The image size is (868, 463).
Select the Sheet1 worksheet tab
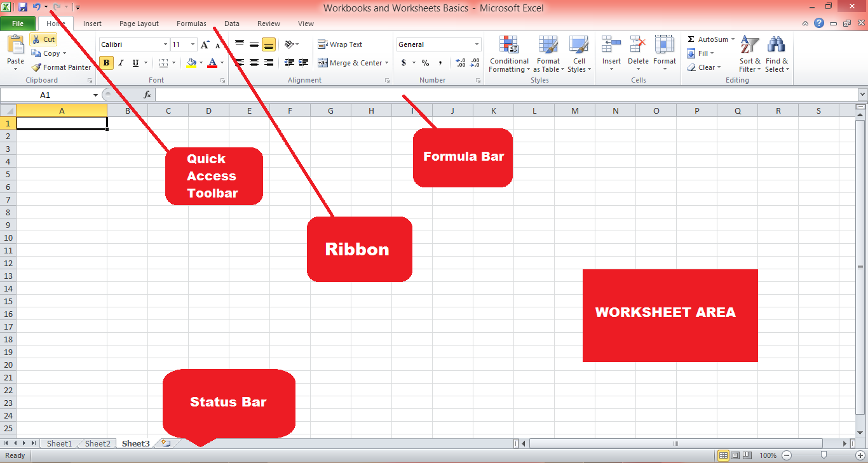coord(59,443)
